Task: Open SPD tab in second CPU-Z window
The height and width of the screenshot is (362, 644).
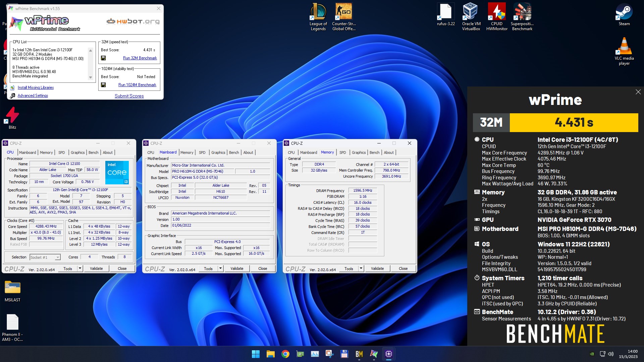Action: click(x=202, y=153)
